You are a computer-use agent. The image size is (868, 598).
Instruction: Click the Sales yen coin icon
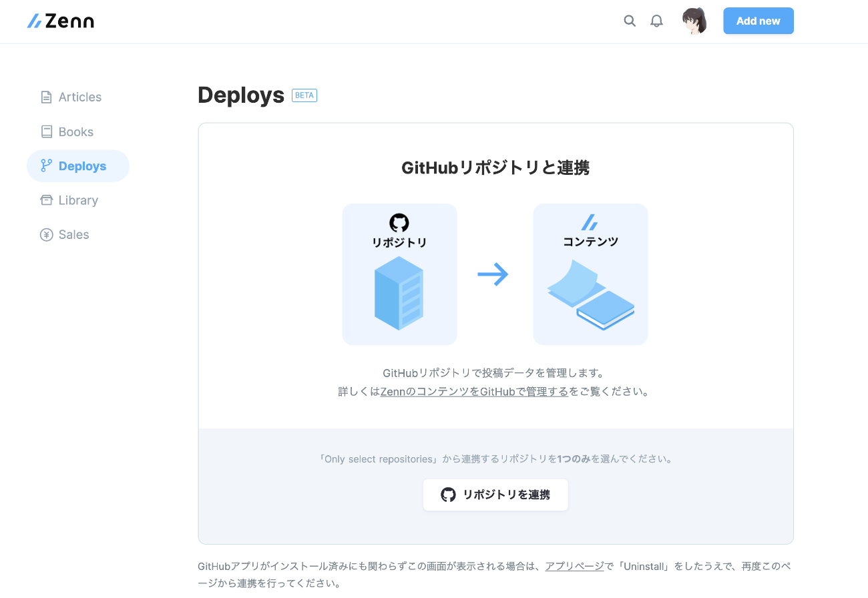pos(46,234)
